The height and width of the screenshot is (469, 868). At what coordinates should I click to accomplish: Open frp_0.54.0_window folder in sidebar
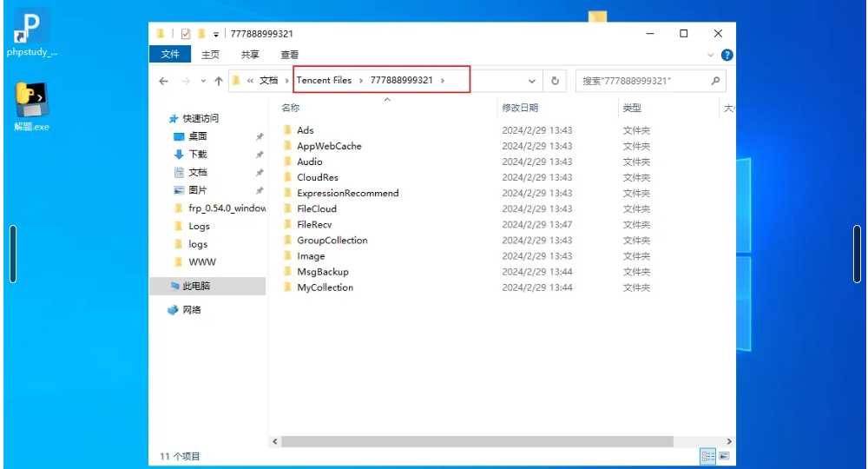227,208
